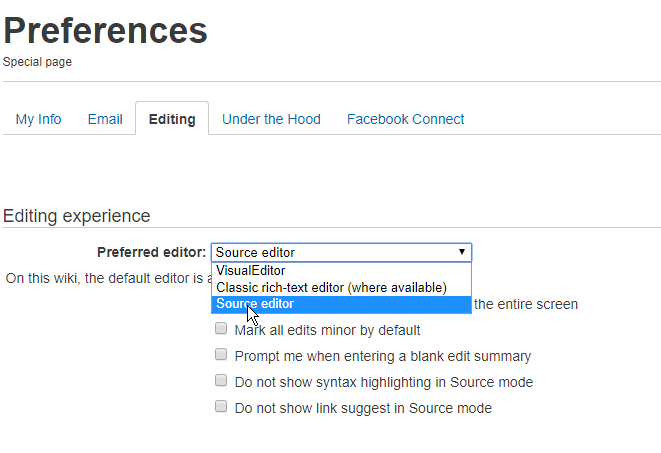Toggle Do not show syntax highlighting checkbox
This screenshot has height=453, width=661.
pyautogui.click(x=221, y=381)
